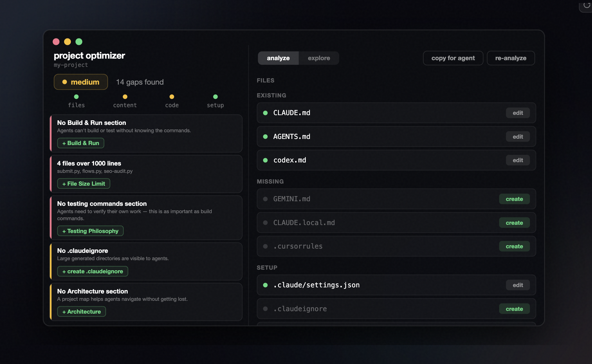Click the submit.py, flows.py, seo-audit.py text
Viewport: 592px width, 364px height.
pyautogui.click(x=95, y=171)
